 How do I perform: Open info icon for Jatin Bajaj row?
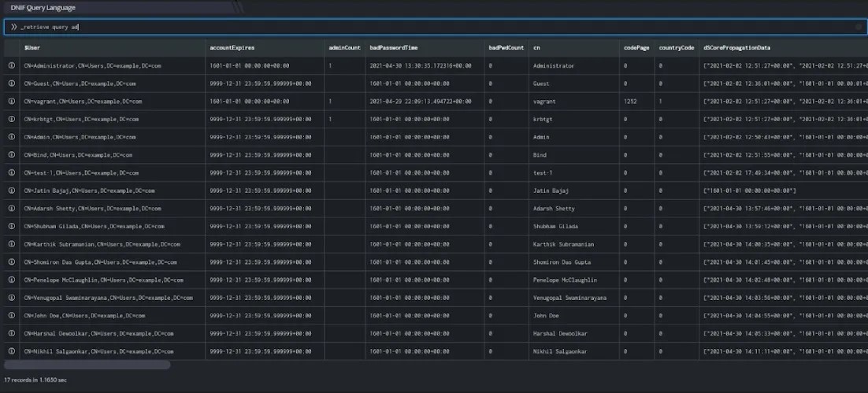(x=12, y=191)
